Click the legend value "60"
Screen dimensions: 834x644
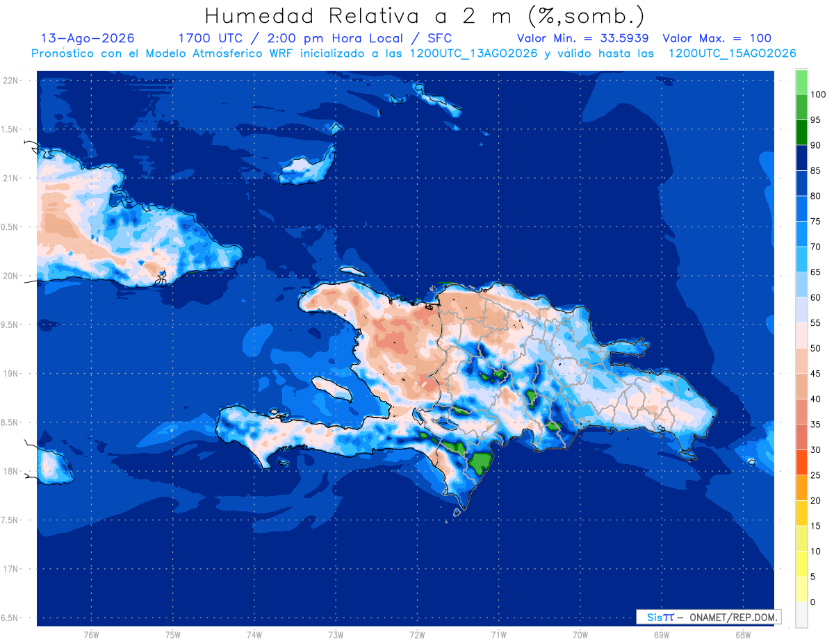click(x=815, y=297)
